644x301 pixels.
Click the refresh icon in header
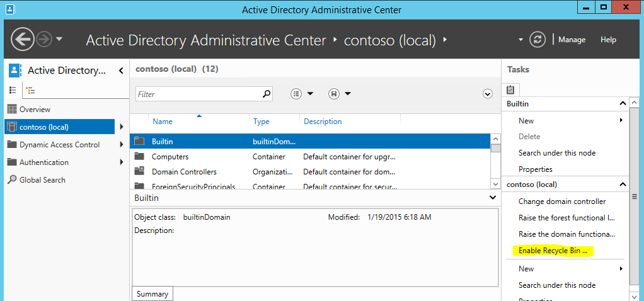537,40
